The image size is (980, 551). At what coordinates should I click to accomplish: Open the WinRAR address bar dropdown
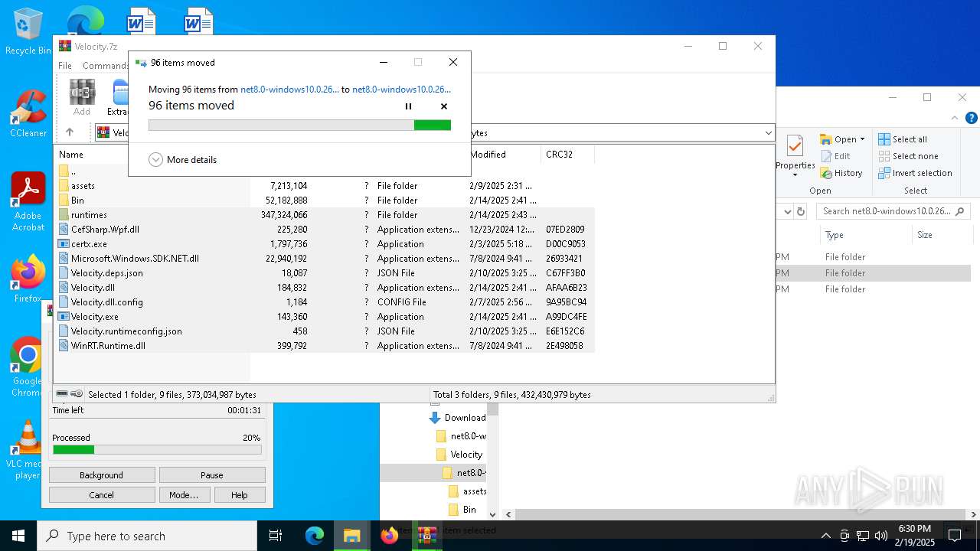click(x=768, y=133)
